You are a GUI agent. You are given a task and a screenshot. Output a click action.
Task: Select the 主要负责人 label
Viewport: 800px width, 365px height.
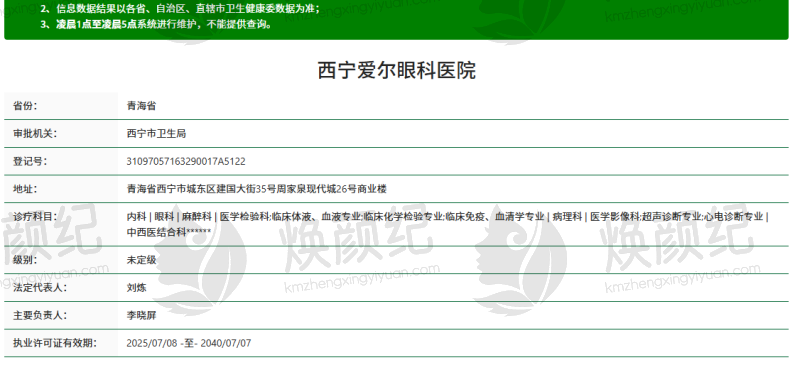[40, 315]
